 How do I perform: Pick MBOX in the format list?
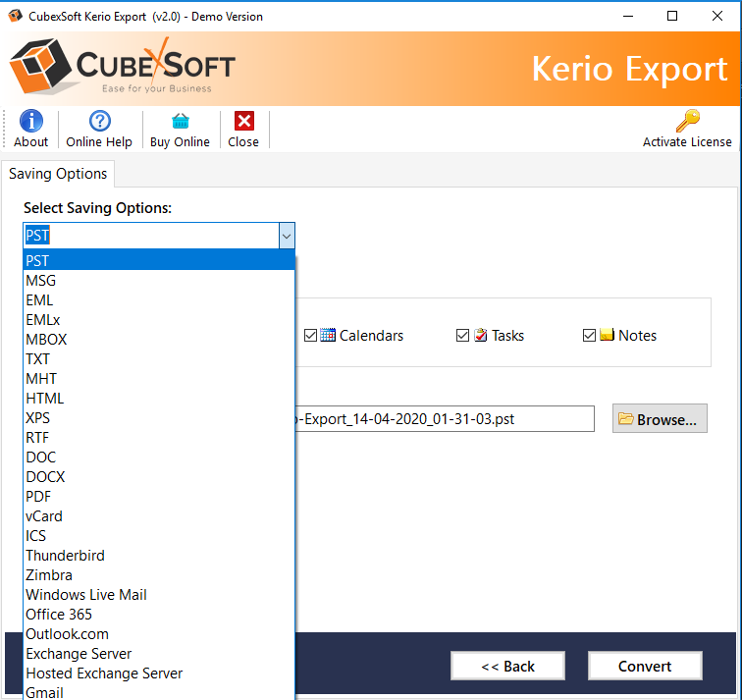[159, 340]
